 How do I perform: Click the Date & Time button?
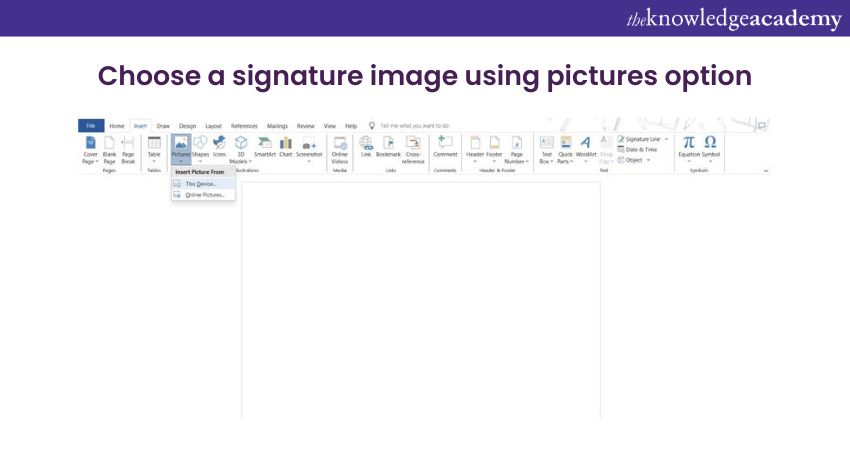pyautogui.click(x=643, y=149)
